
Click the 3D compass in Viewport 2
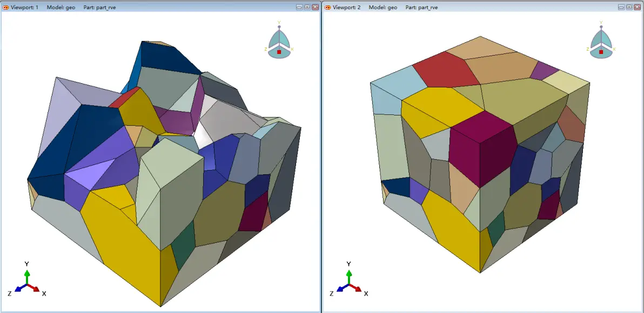click(601, 40)
